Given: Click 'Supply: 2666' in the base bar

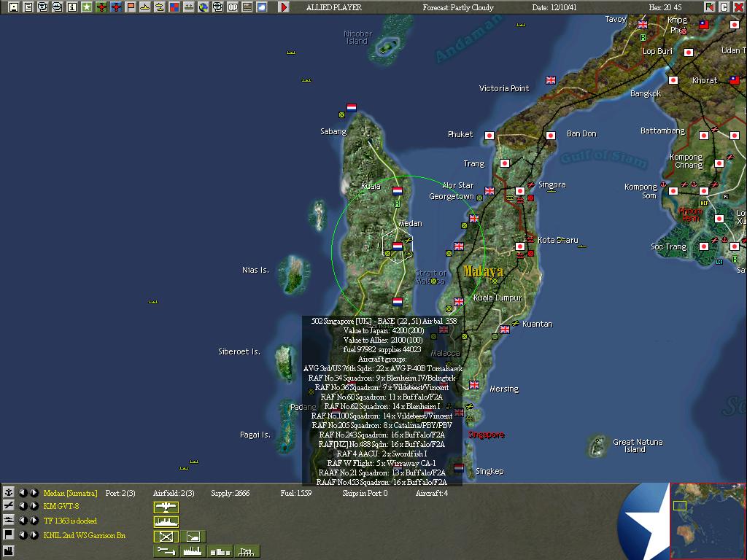Looking at the screenshot, I should (x=230, y=493).
